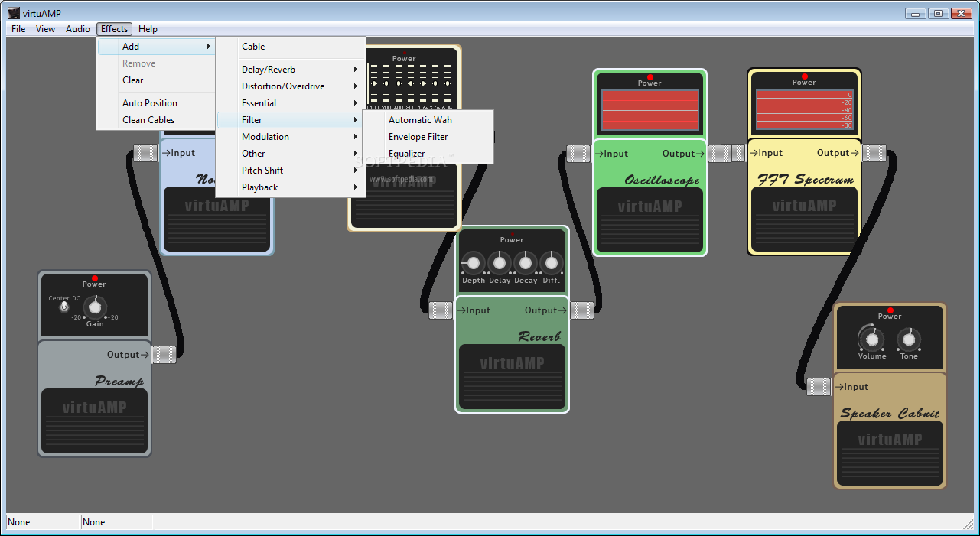Click the Reverb Output jack label
Image resolution: width=980 pixels, height=536 pixels.
(545, 310)
